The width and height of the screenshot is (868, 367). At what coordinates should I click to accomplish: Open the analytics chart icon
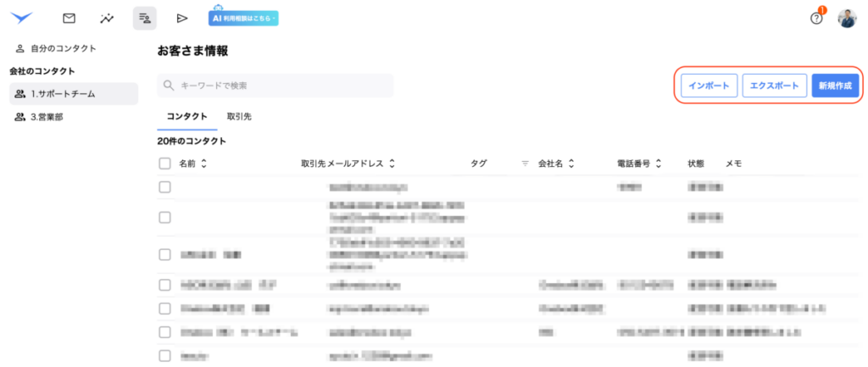(107, 18)
